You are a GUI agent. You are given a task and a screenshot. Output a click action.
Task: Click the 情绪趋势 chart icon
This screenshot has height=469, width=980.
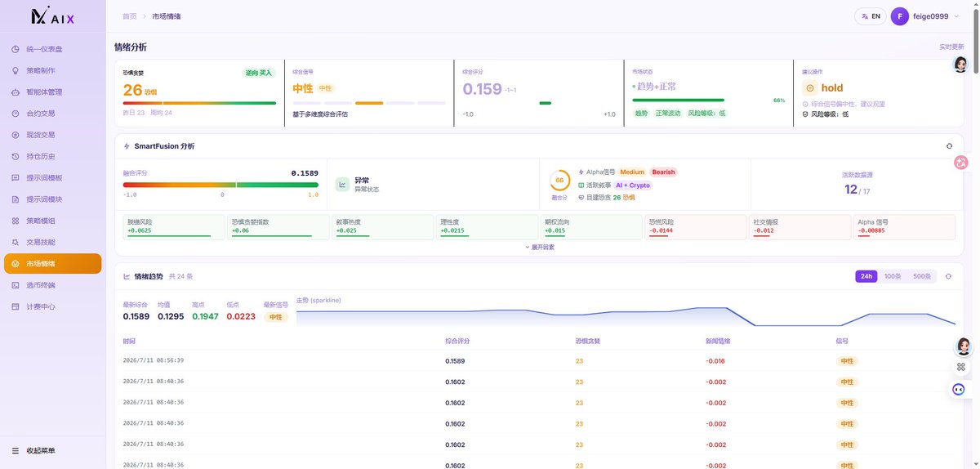coord(127,276)
